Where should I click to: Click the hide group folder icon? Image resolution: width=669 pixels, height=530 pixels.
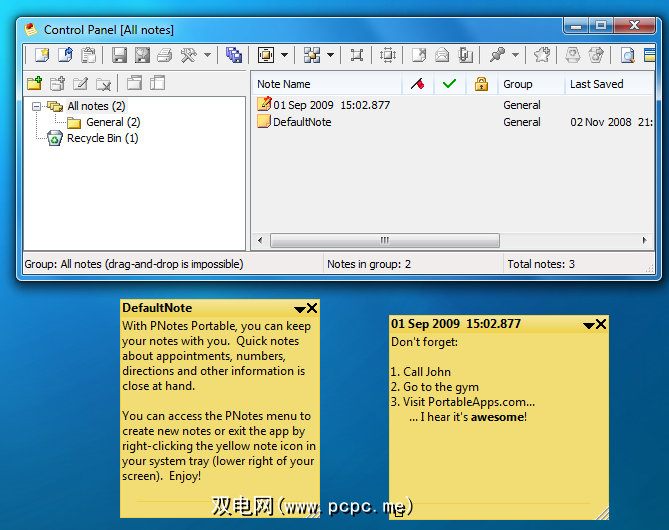point(157,83)
